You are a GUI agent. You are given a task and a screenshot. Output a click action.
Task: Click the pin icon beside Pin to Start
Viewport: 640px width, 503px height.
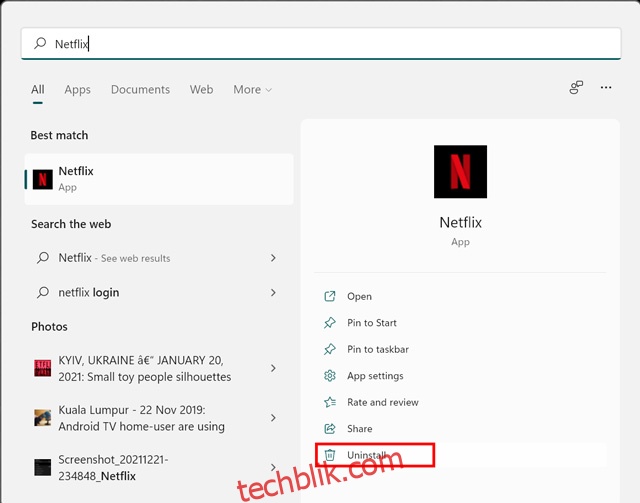(330, 323)
